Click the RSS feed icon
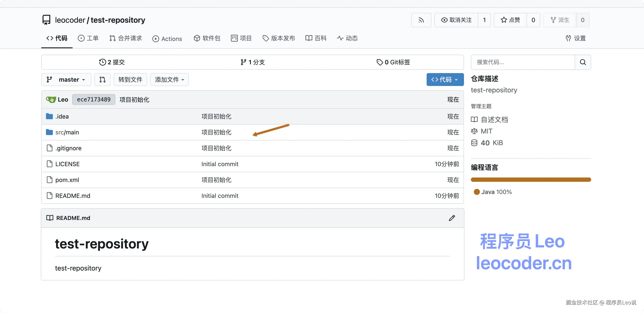The image size is (644, 313). point(421,20)
